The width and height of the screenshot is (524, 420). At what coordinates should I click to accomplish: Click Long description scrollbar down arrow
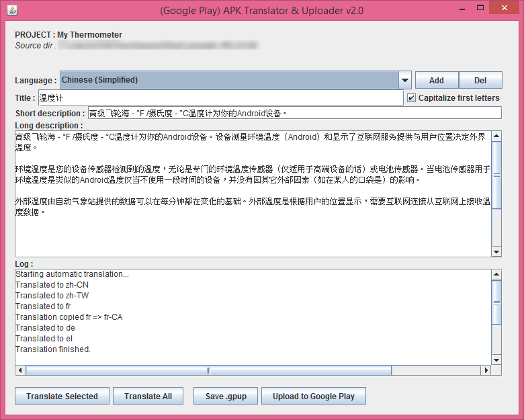(496, 252)
